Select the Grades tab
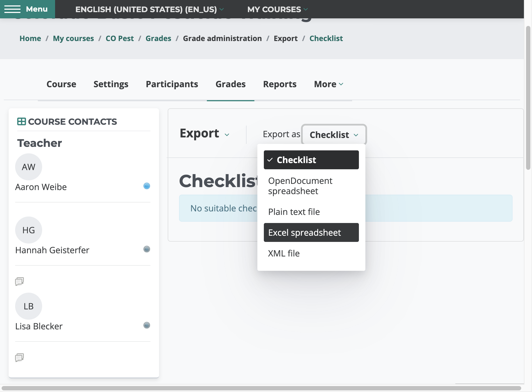This screenshot has width=532, height=392. point(231,84)
